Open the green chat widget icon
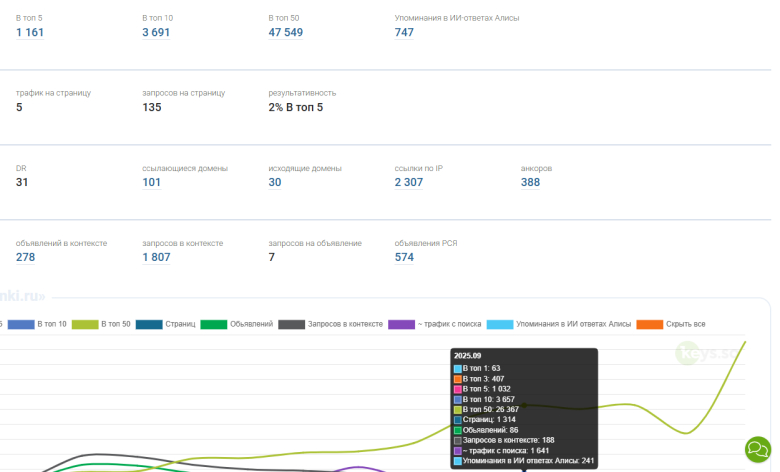Screen dimensions: 780x472 [x=758, y=448]
